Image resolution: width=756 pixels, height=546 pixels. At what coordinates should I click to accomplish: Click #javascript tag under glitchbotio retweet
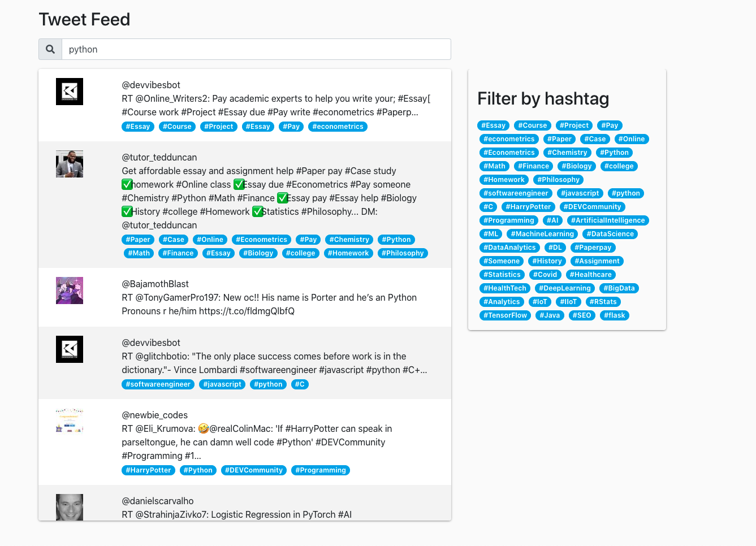coord(222,384)
